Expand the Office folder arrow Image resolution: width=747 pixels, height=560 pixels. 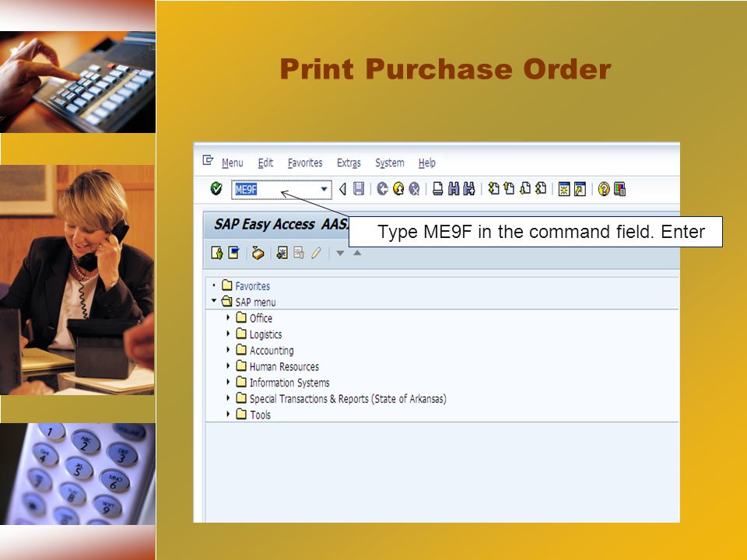[x=228, y=317]
